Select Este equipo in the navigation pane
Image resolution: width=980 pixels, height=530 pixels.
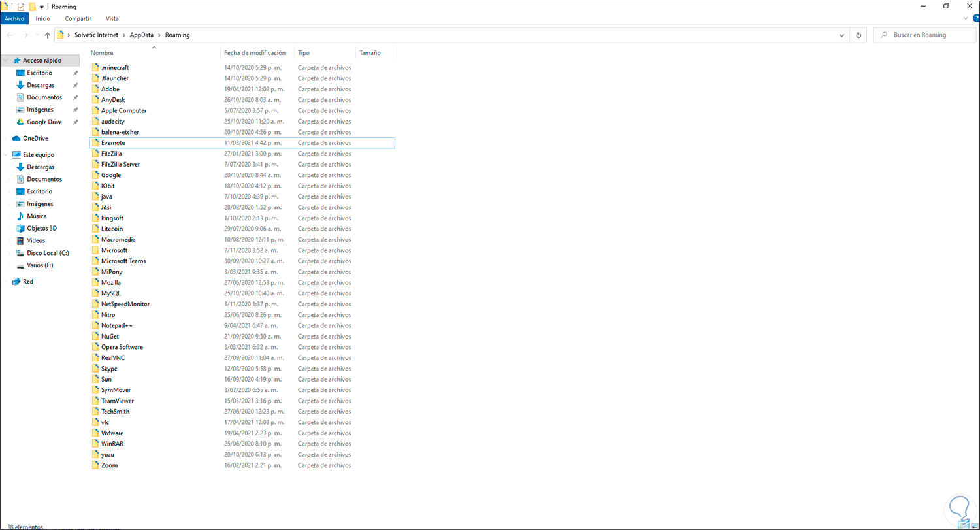(x=39, y=155)
